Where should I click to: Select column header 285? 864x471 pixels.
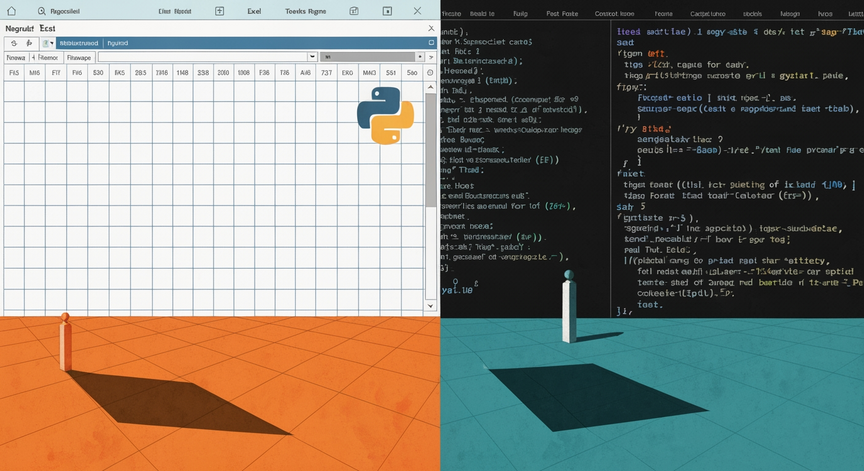141,73
